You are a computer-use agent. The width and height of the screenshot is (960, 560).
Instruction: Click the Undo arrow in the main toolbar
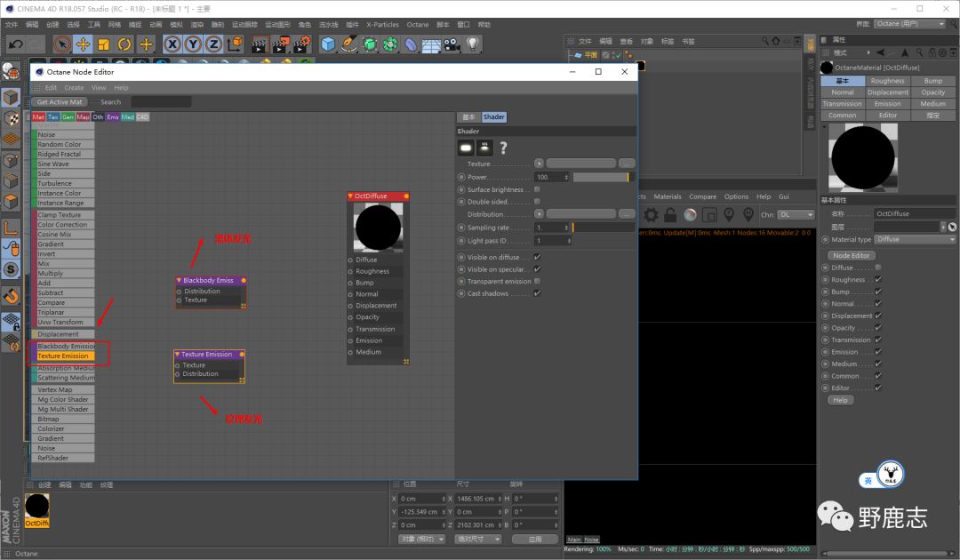pyautogui.click(x=15, y=44)
